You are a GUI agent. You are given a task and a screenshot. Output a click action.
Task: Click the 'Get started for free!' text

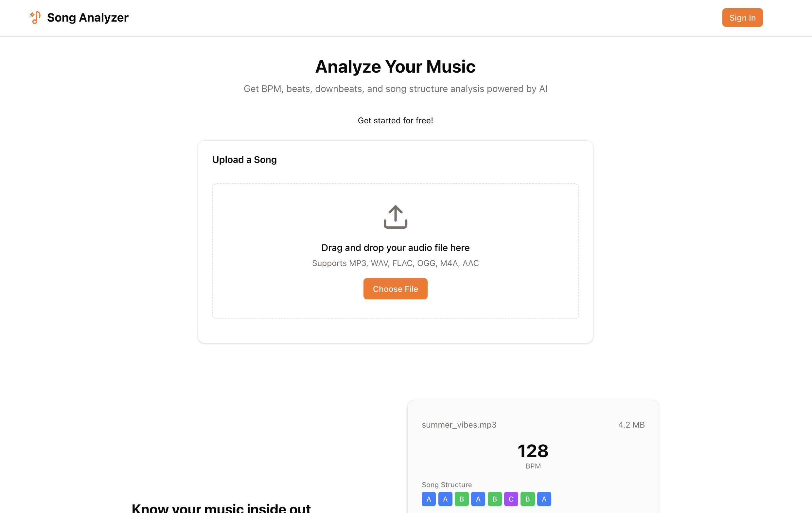[395, 120]
